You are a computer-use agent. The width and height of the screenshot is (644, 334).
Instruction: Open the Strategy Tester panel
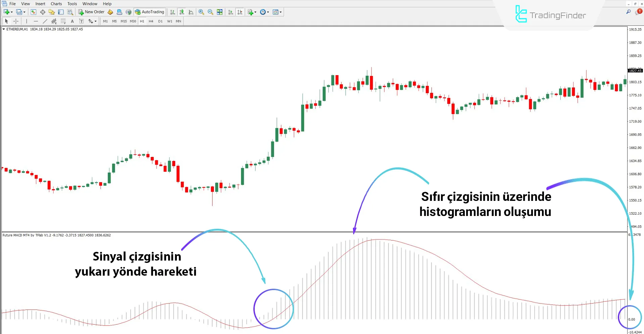(70, 12)
